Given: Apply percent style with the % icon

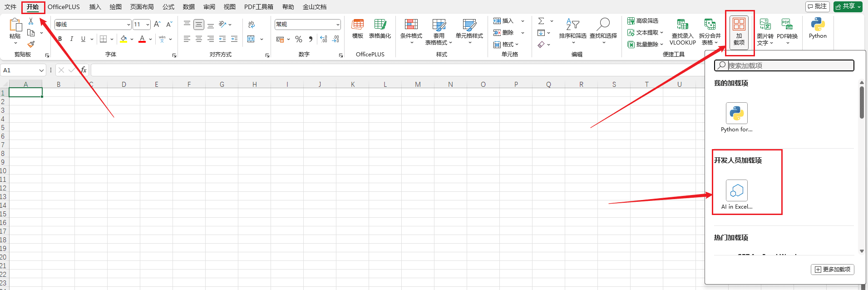Looking at the screenshot, I should 299,39.
